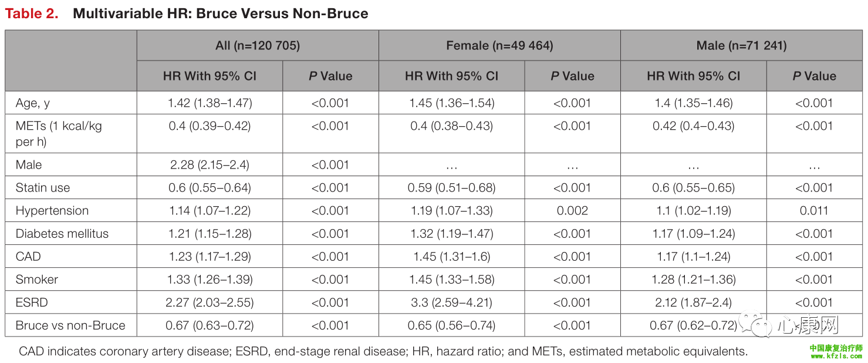Click the green 中国康复治疗师 watermark text
868x363 pixels.
(836, 348)
